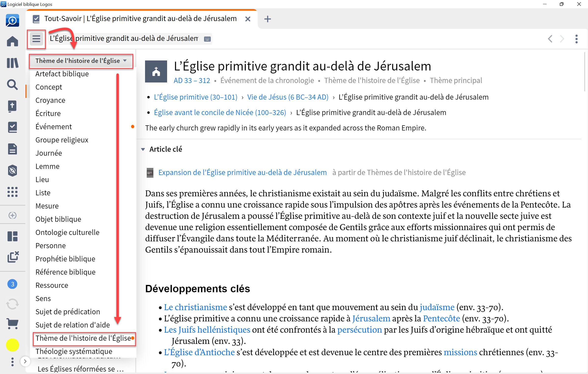Viewport: 588px width, 374px height.
Task: Open the Tools grid icon
Action: [x=12, y=192]
